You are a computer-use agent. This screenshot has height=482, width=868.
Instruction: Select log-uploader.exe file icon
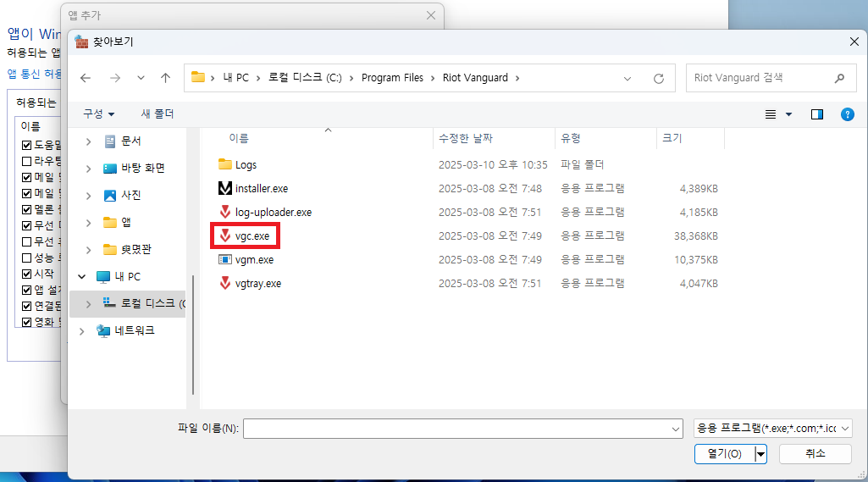pos(224,212)
